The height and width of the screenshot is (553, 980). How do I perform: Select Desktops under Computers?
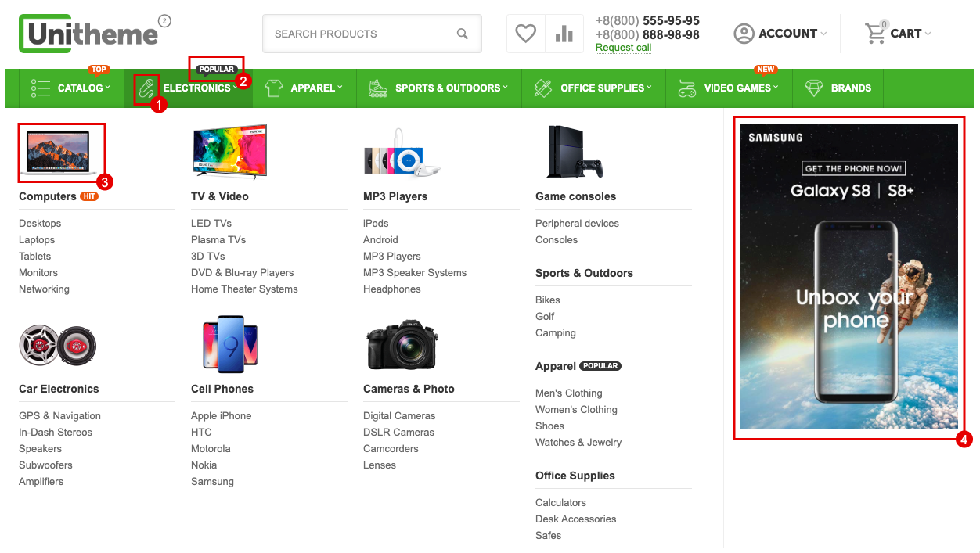pos(40,224)
